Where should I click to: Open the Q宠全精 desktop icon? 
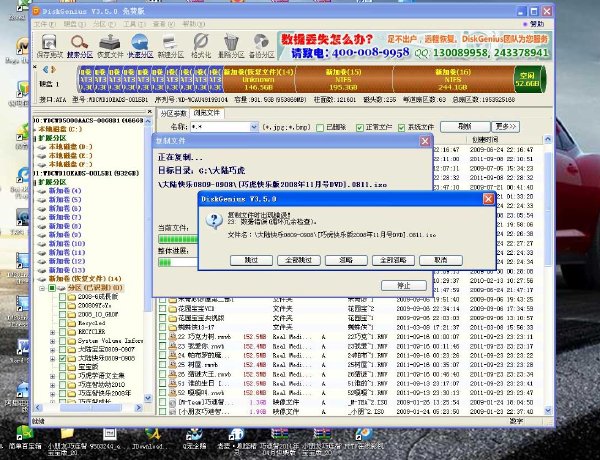point(194,434)
